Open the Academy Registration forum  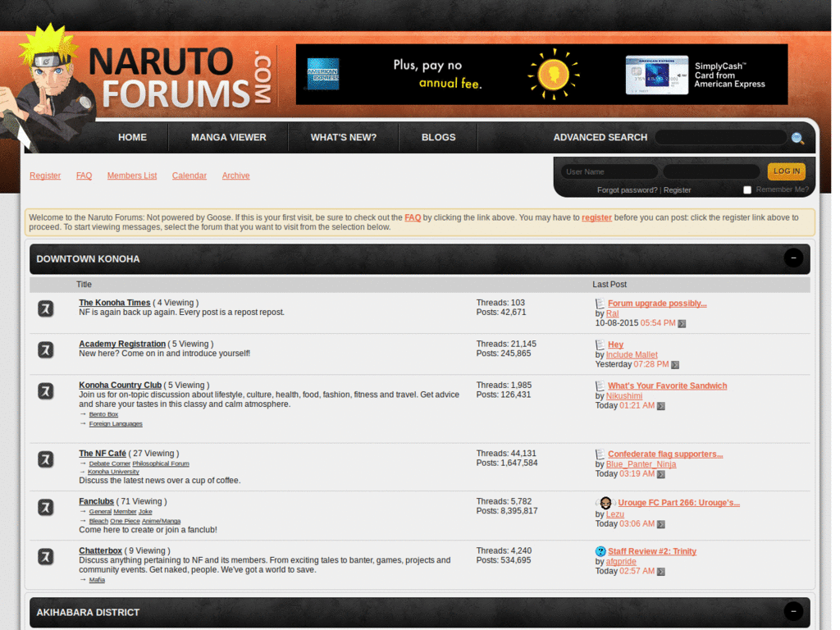point(122,344)
